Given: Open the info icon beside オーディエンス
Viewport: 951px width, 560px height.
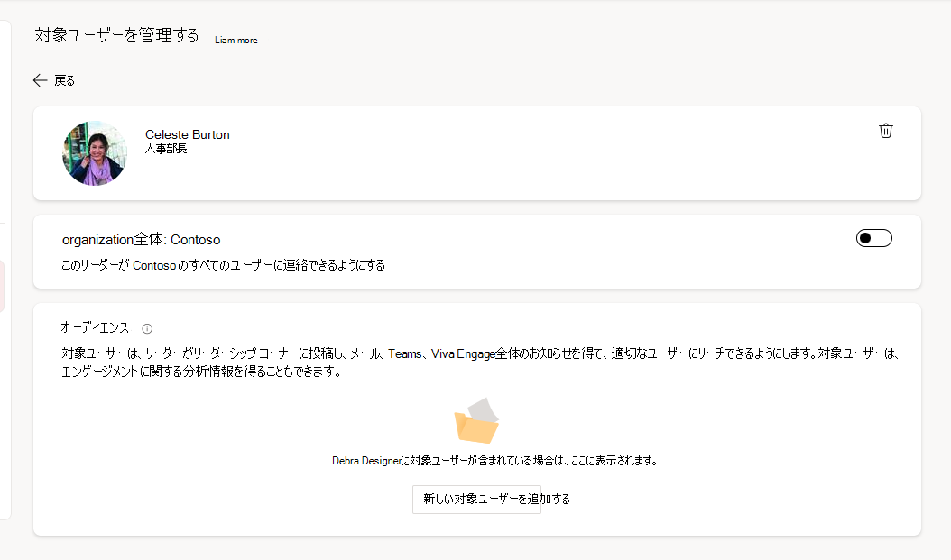Looking at the screenshot, I should click(147, 328).
